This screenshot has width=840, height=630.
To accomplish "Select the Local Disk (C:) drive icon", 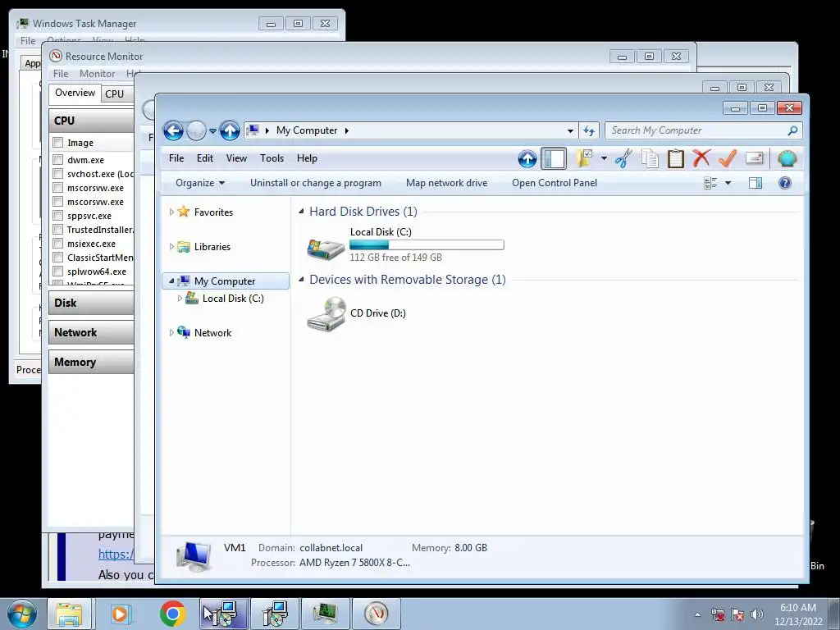I will pyautogui.click(x=326, y=249).
